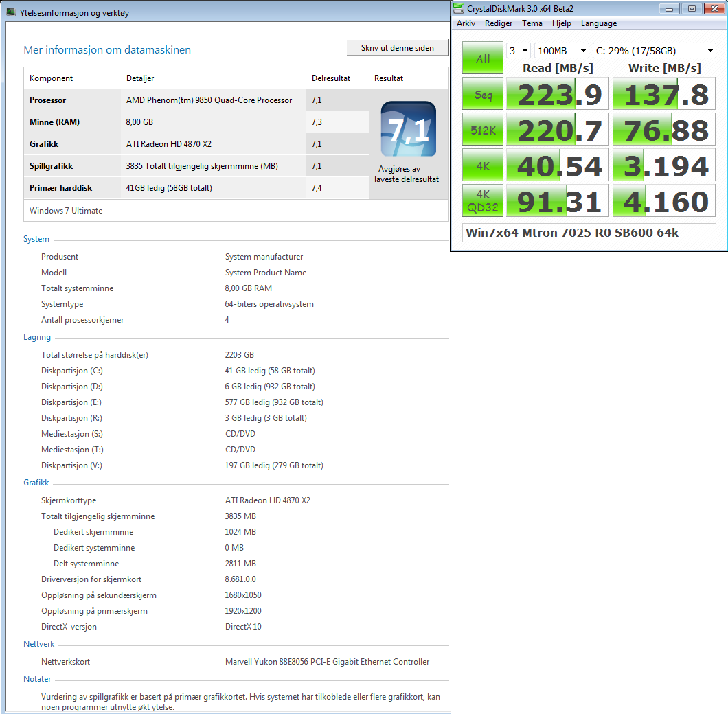Click Diskpartisjon (V:) value 197 GB ledig
Viewport: 728px width, 714px height.
[x=274, y=465]
